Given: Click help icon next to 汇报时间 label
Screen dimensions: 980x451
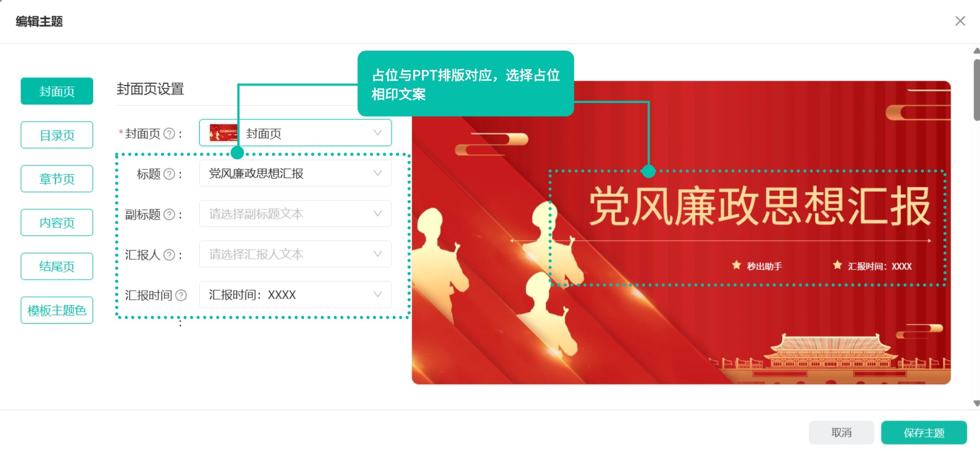Looking at the screenshot, I should [x=181, y=295].
